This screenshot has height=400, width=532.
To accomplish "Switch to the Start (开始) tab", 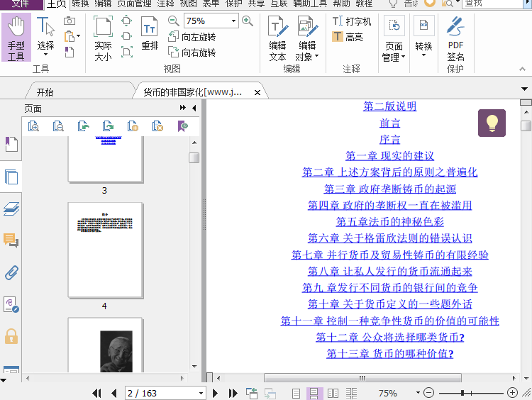I will click(x=45, y=92).
